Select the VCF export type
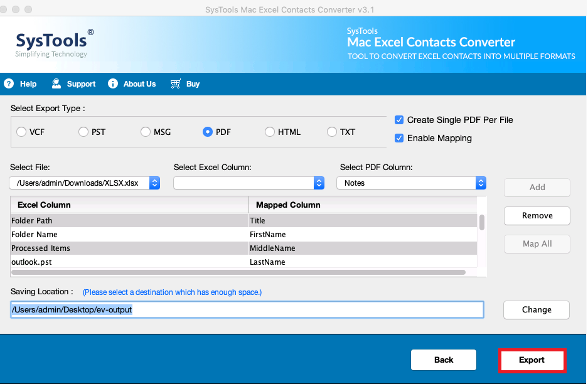Screen dimensions: 588x384 click(21, 132)
